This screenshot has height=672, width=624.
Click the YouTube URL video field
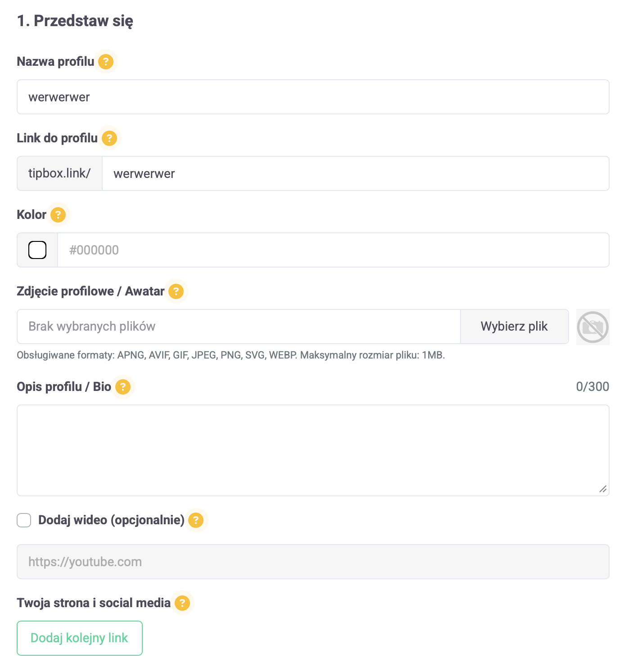313,562
